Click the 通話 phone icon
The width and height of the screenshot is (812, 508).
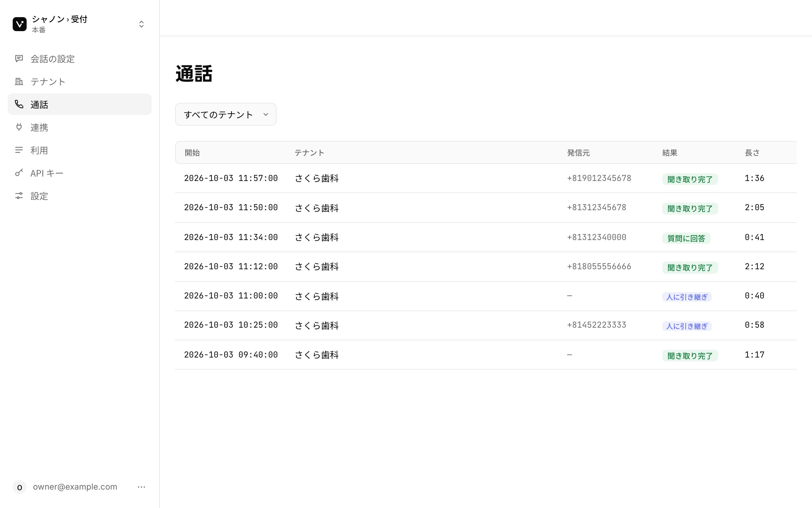[19, 104]
